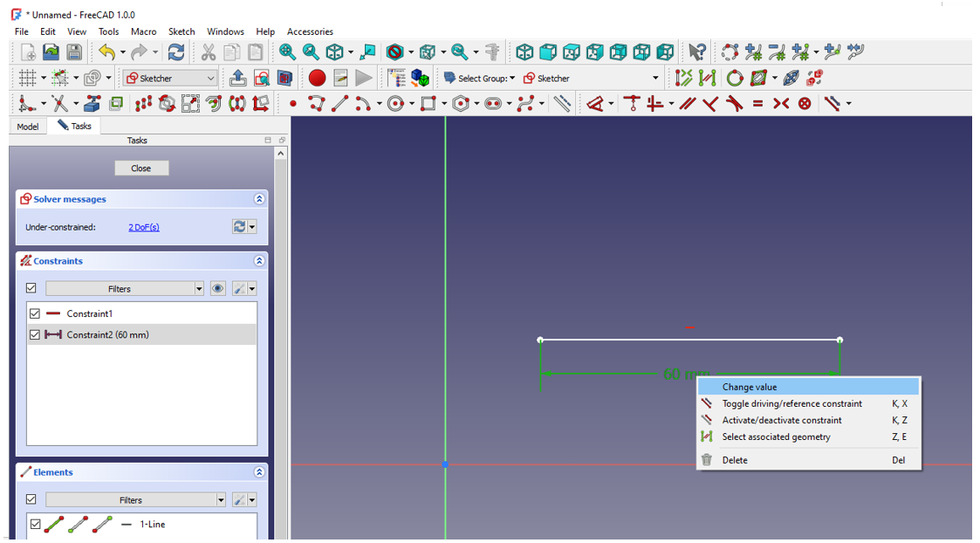
Task: Click the Close button in Tasks panel
Action: pyautogui.click(x=141, y=168)
